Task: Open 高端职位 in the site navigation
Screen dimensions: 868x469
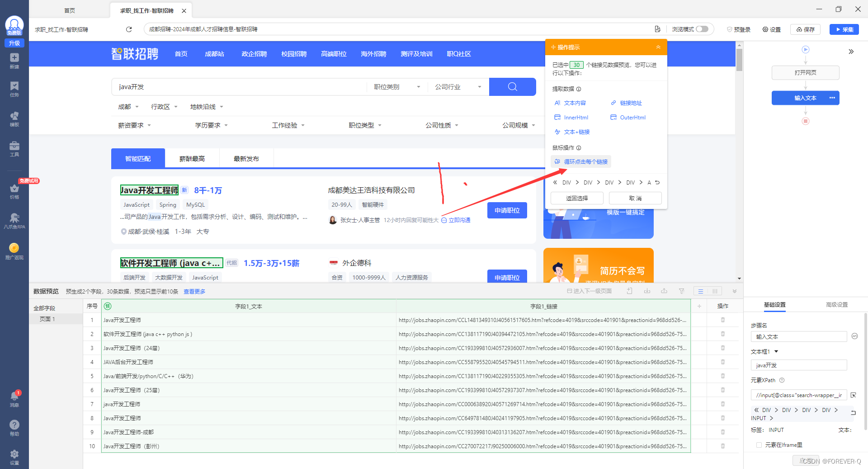Action: click(x=334, y=54)
